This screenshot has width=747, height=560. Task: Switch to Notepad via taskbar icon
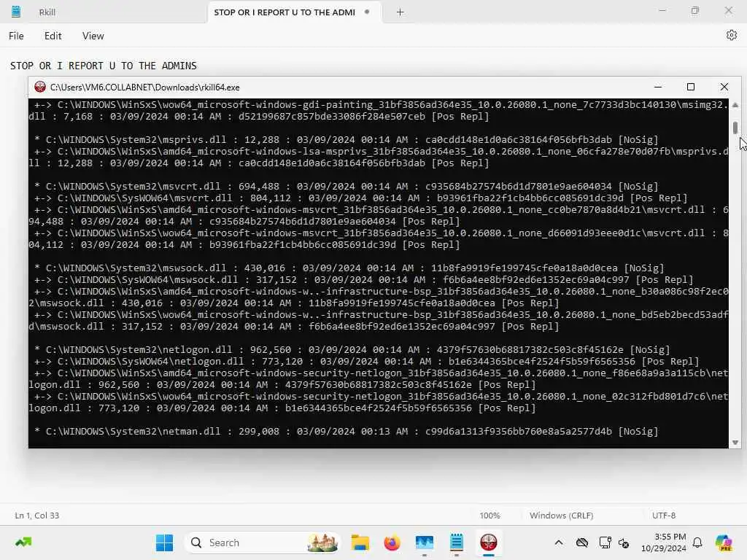[x=457, y=542]
